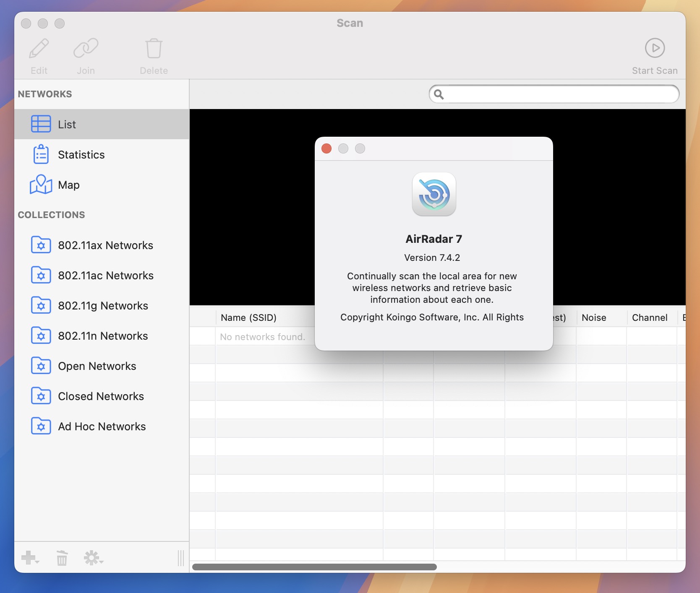Select the Open Networks folder icon
This screenshot has width=700, height=593.
point(41,366)
